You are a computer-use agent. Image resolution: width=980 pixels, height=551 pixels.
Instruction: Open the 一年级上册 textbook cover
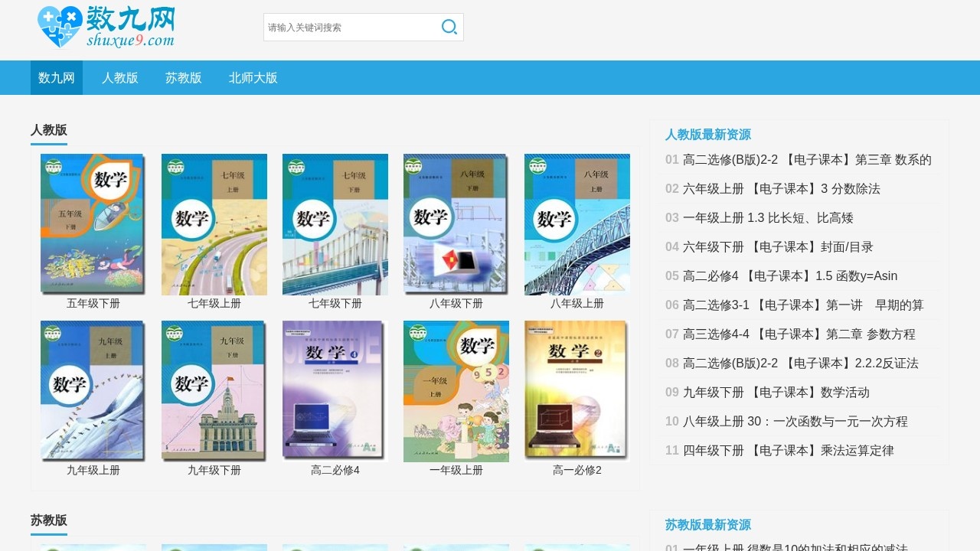(456, 390)
